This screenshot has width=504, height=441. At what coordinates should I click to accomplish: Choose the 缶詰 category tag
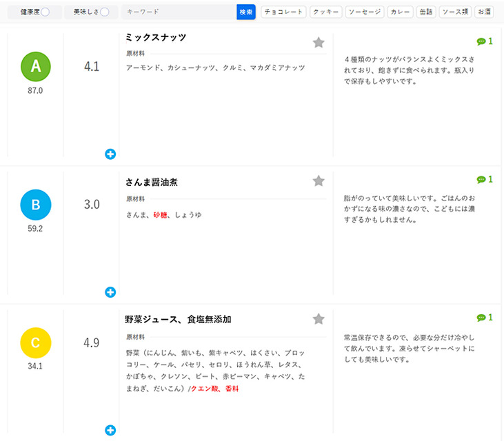(x=426, y=12)
